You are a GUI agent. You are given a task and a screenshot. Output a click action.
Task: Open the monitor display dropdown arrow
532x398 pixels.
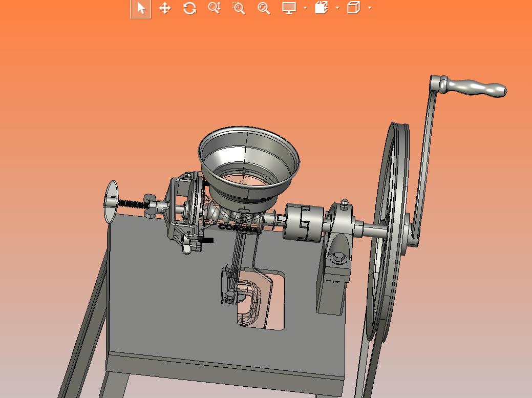pos(305,8)
